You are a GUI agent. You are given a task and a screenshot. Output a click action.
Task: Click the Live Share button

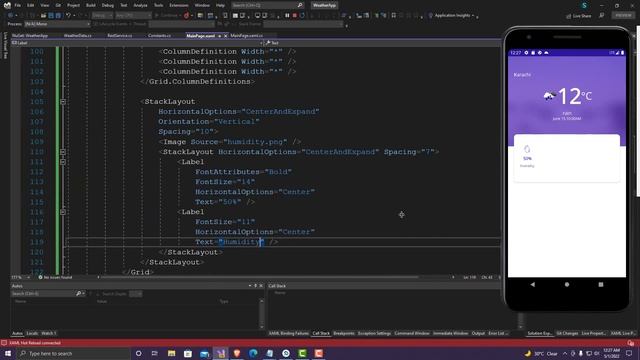click(x=578, y=16)
